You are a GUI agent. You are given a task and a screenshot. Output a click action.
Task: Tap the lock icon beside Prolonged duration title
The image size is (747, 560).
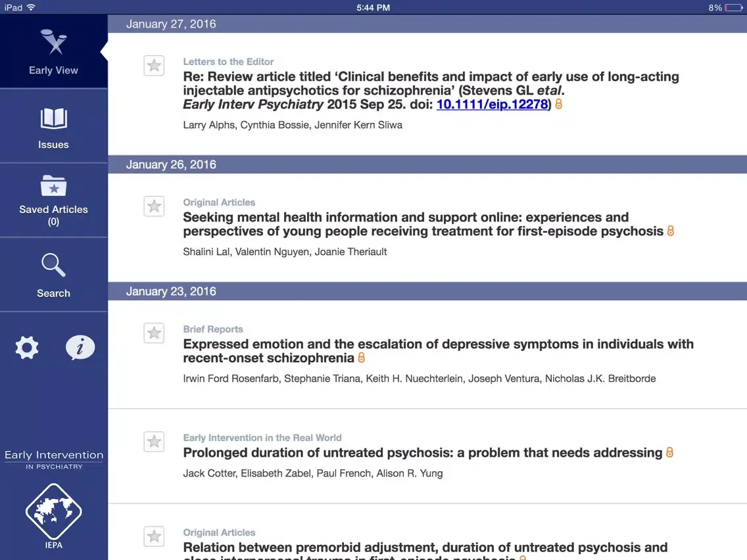pos(670,453)
